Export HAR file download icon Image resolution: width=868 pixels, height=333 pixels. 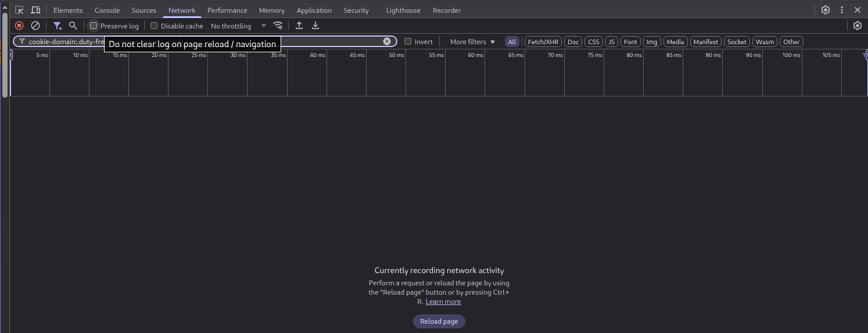[315, 26]
